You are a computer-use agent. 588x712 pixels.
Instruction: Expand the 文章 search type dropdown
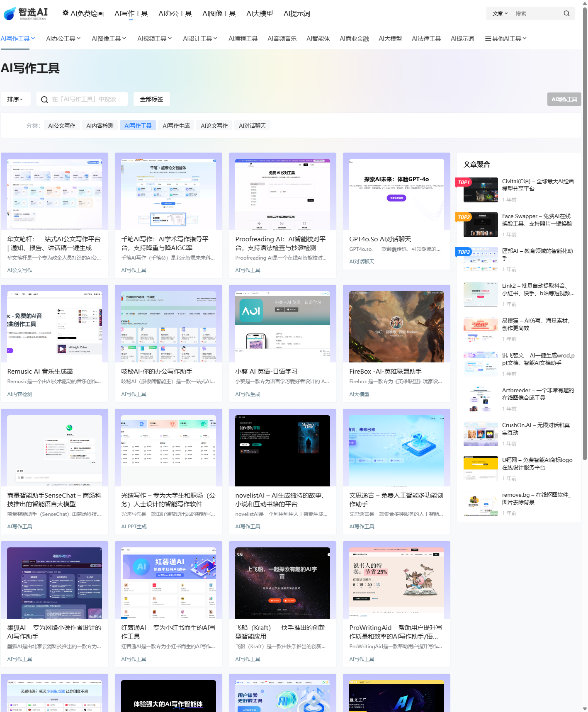(x=500, y=13)
